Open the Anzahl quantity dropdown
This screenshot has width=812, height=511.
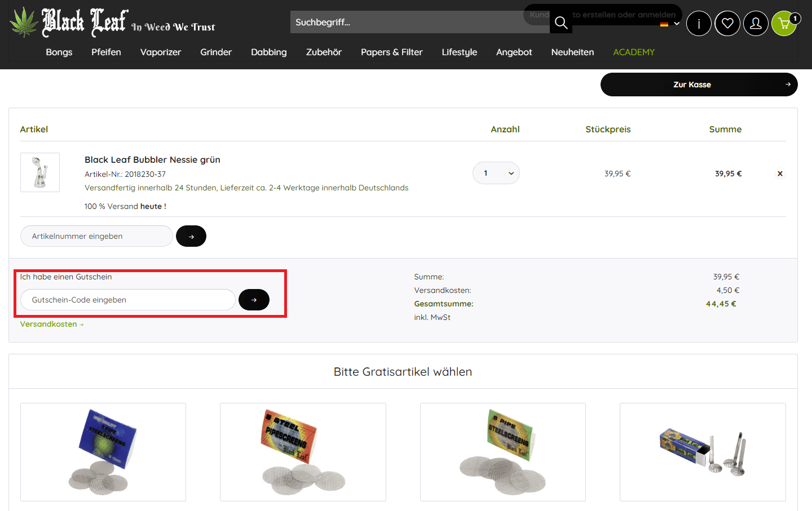496,173
